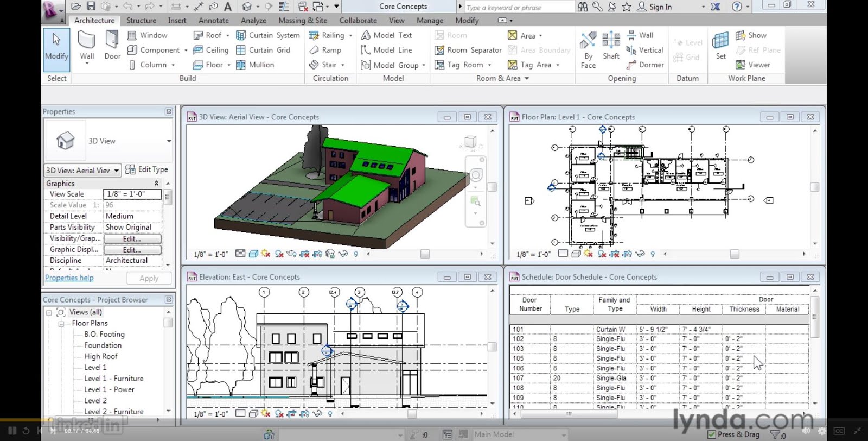This screenshot has height=441, width=868.
Task: Switch to the Structure ribbon tab
Action: click(x=141, y=21)
